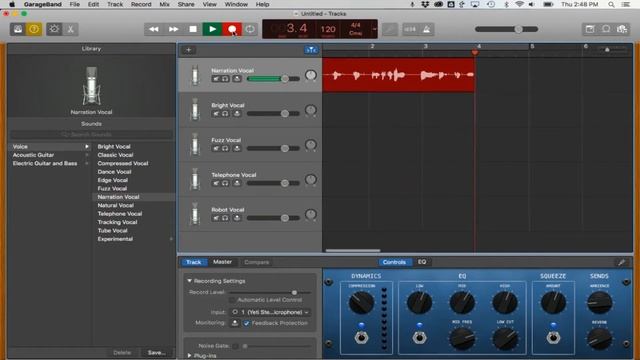Open Spotlight search in menu bar
Image resolution: width=640 pixels, height=360 pixels.
point(611,4)
